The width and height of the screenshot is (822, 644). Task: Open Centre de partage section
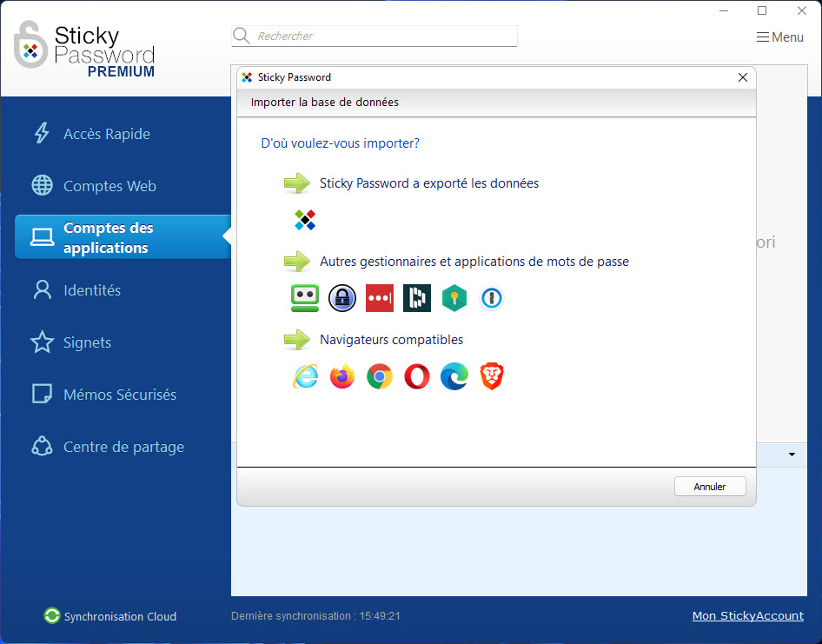(x=123, y=447)
